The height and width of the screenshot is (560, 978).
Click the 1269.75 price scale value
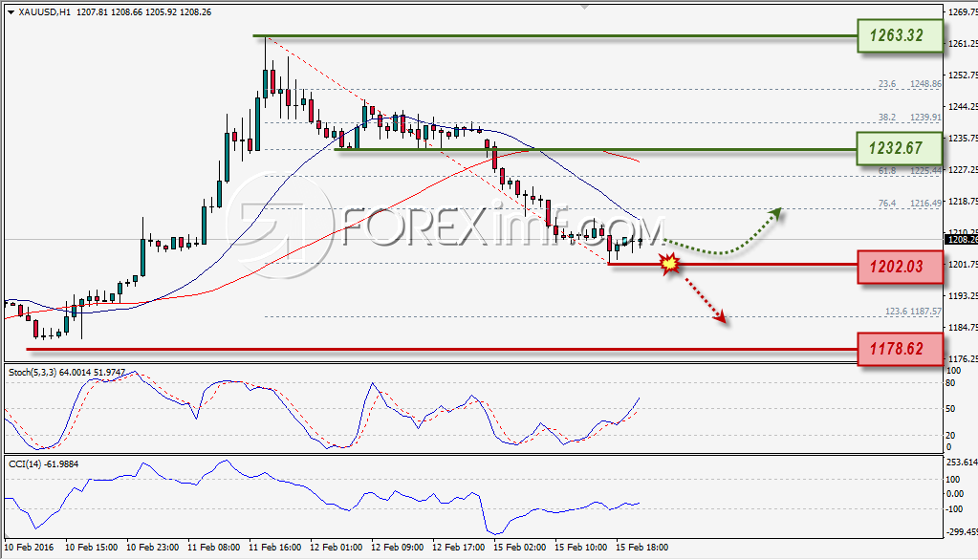[963, 11]
